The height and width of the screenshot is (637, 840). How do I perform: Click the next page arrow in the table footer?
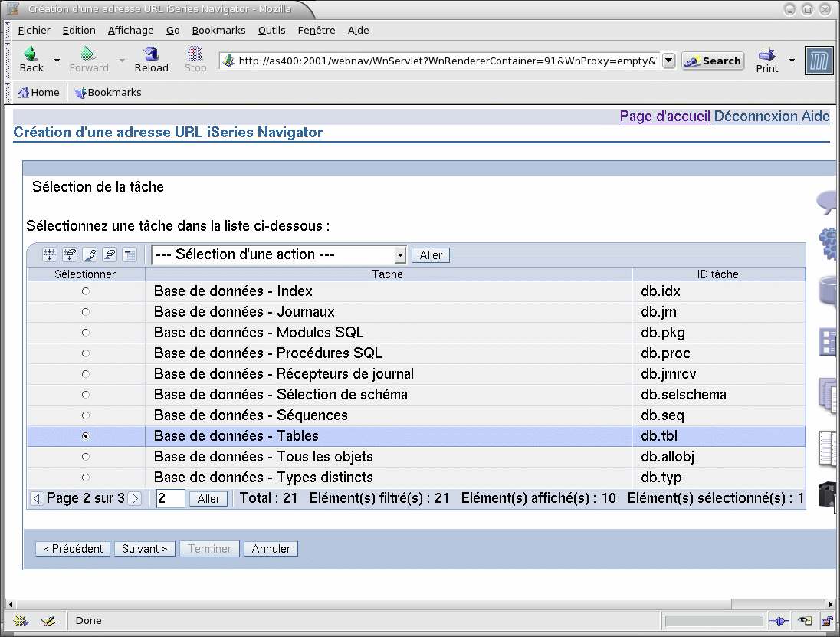click(x=134, y=499)
